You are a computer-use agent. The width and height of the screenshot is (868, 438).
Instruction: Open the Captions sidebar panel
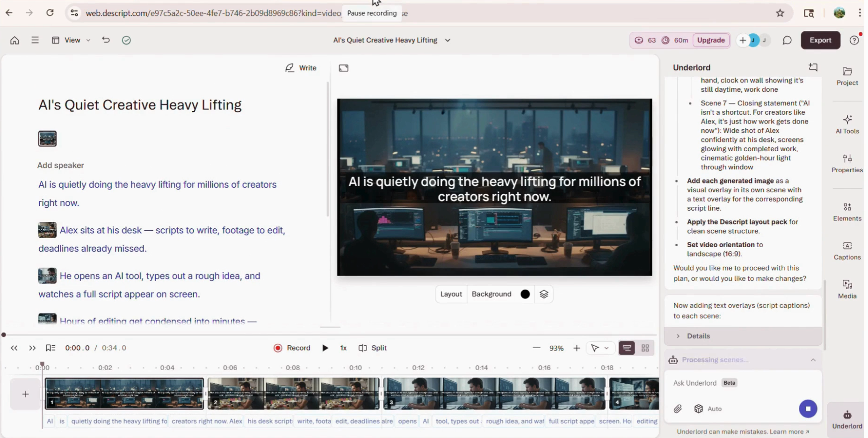point(847,251)
